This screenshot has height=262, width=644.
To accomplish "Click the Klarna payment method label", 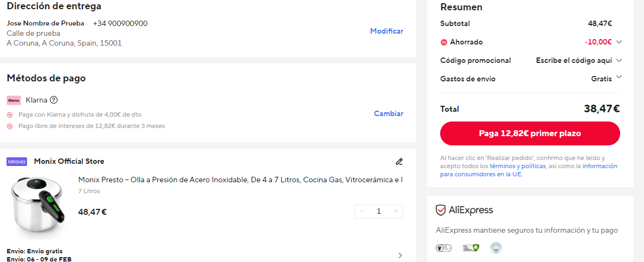I will [36, 100].
